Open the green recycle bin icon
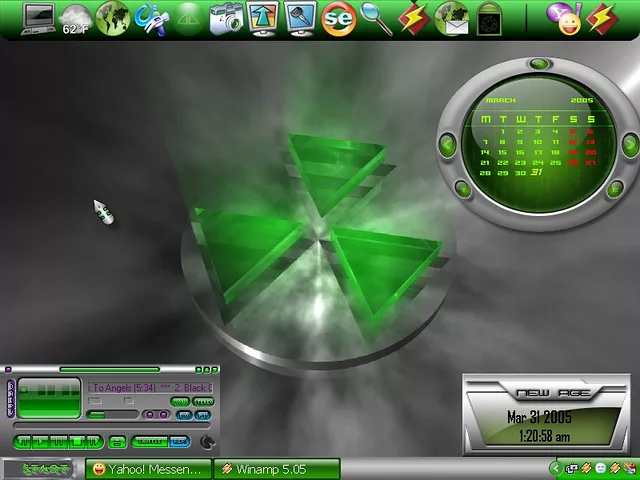This screenshot has width=640, height=480. [x=489, y=19]
